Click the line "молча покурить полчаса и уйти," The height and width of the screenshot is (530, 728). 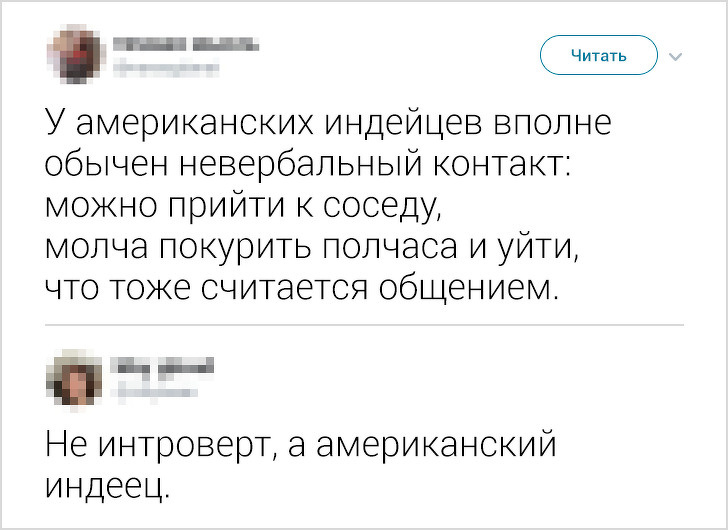click(314, 249)
